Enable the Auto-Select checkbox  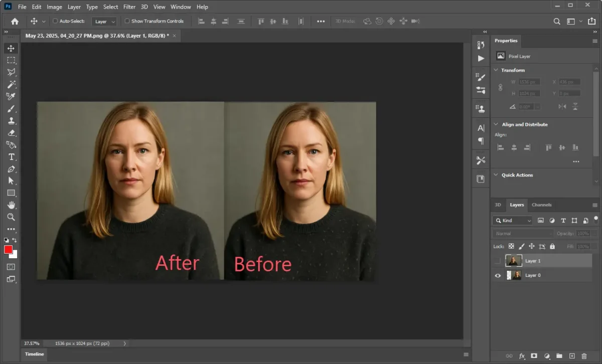coord(55,21)
